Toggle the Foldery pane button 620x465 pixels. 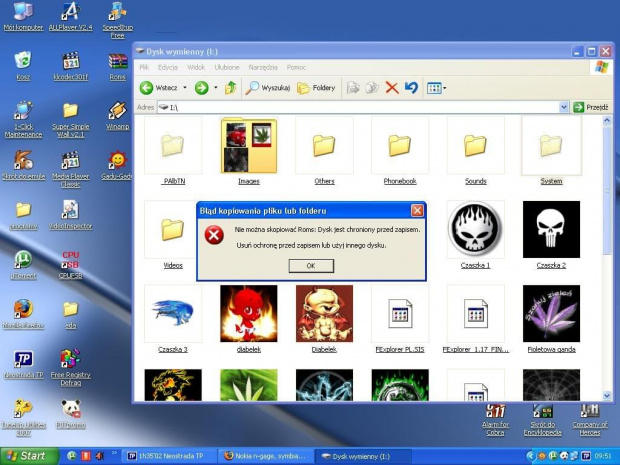(x=316, y=88)
